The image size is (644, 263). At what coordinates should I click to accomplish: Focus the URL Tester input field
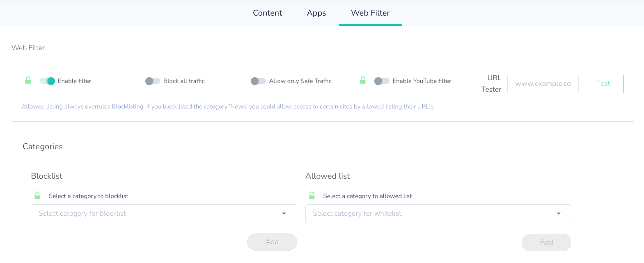coord(543,84)
